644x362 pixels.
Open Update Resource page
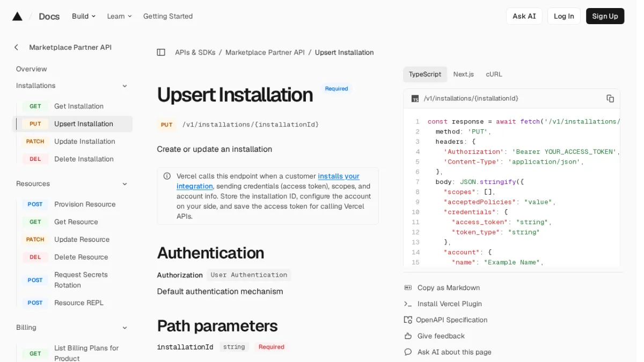pyautogui.click(x=82, y=240)
